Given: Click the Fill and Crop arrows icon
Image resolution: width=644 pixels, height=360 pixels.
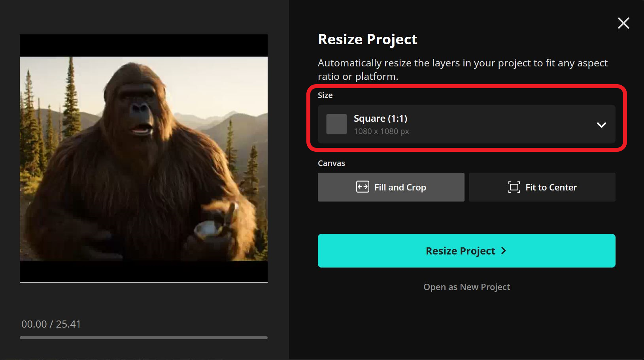Looking at the screenshot, I should pos(363,187).
